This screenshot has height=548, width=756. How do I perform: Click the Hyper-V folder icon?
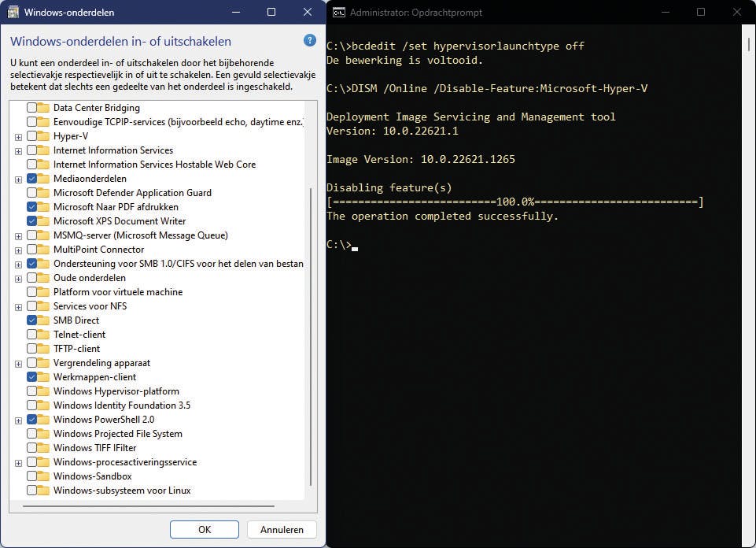click(43, 136)
